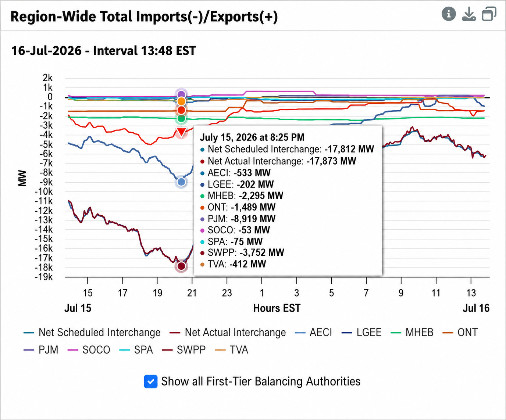The width and height of the screenshot is (506, 420).
Task: Toggle MHEB legend entry
Action: [x=412, y=333]
